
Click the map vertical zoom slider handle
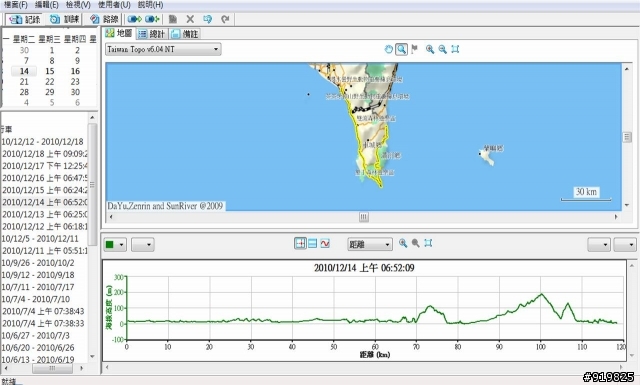[x=627, y=137]
